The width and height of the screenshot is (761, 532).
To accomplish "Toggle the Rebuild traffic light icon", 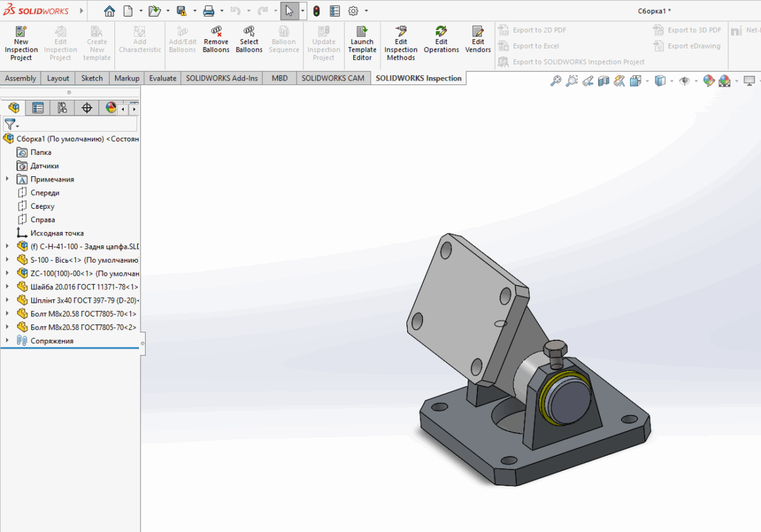I will pyautogui.click(x=316, y=11).
